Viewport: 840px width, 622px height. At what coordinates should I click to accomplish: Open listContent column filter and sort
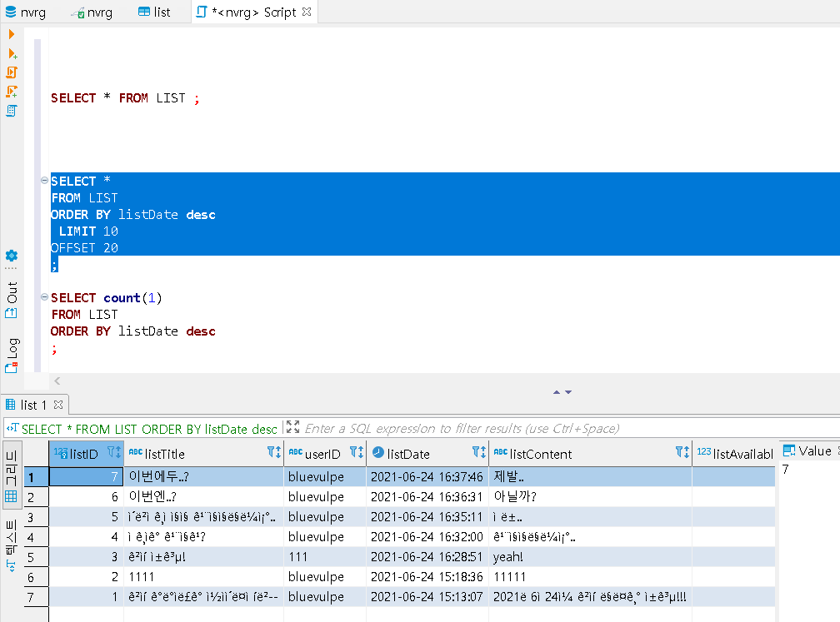point(682,453)
